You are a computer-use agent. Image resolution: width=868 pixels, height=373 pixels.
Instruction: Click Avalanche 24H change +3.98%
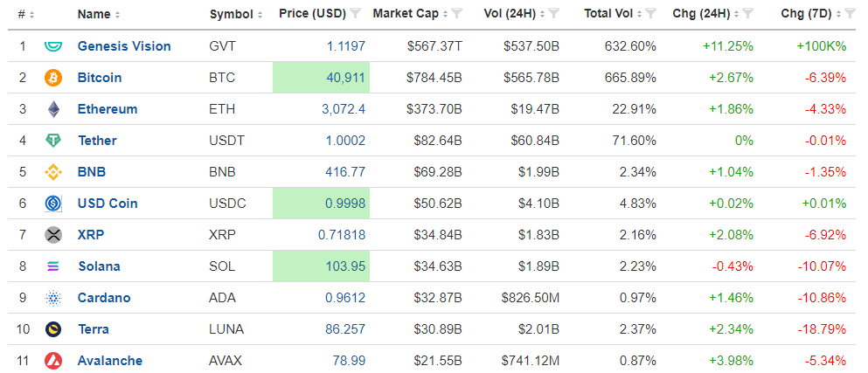(731, 362)
